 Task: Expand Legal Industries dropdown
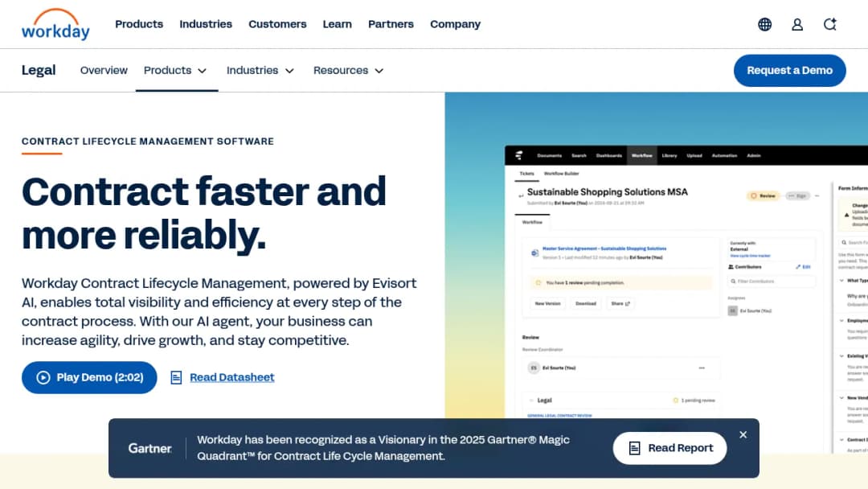(260, 70)
